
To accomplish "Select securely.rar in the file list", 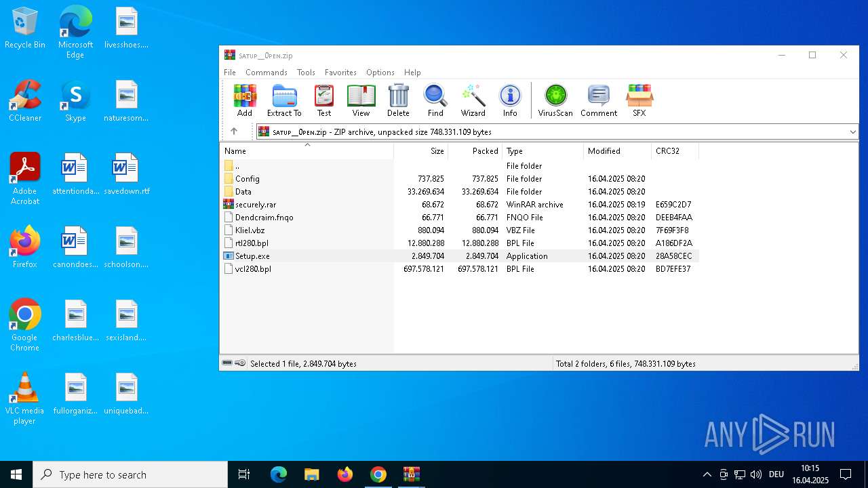I will (x=459, y=205).
